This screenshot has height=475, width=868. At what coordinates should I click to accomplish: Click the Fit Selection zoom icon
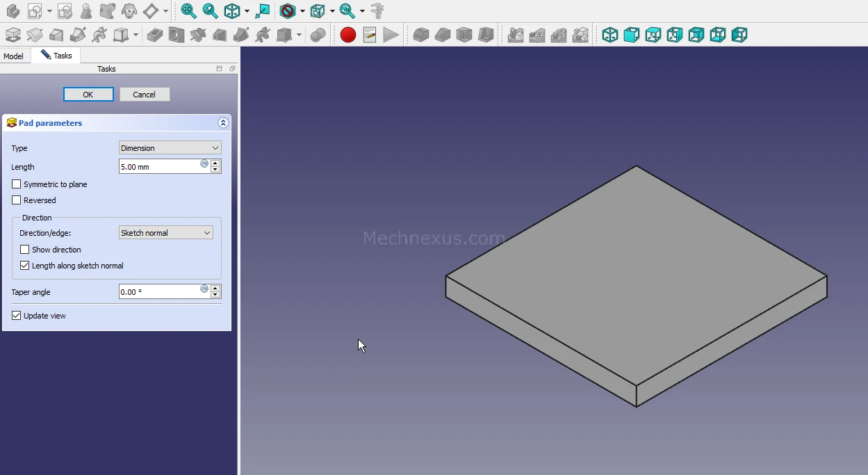click(x=210, y=11)
